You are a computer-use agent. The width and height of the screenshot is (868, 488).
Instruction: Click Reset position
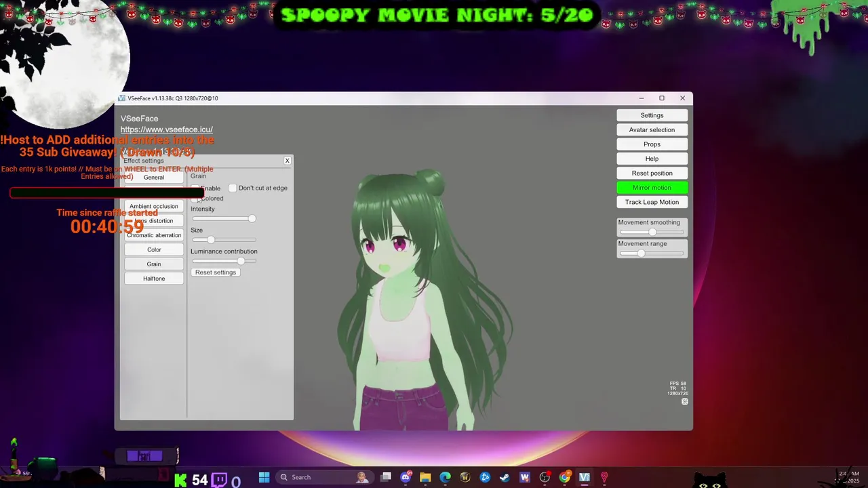[x=652, y=174]
